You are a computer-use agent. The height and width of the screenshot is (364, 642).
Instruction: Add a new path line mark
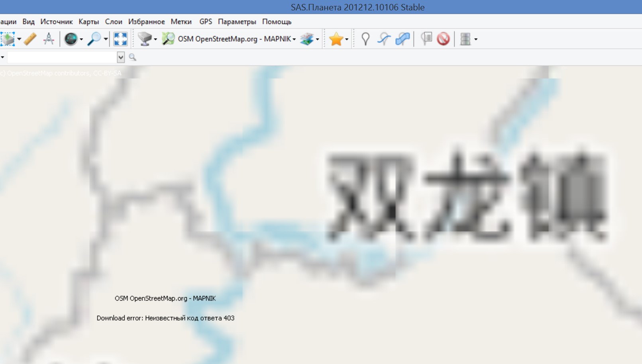384,39
